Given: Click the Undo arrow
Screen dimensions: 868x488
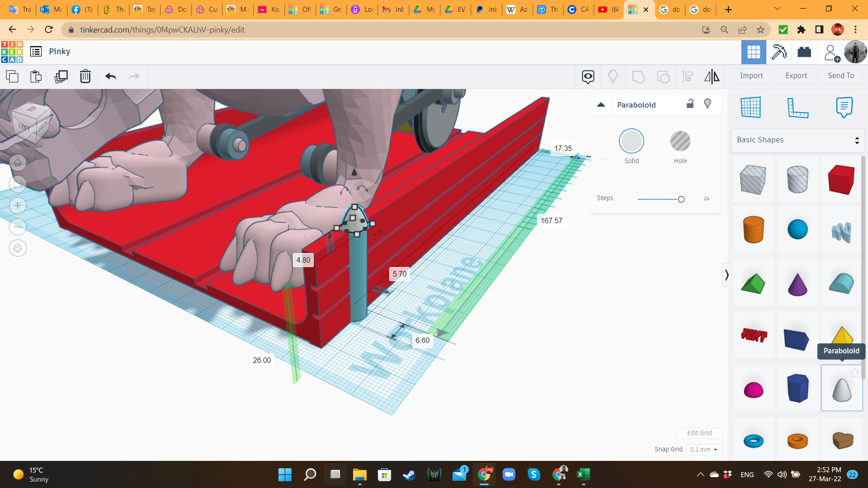Looking at the screenshot, I should (x=111, y=76).
